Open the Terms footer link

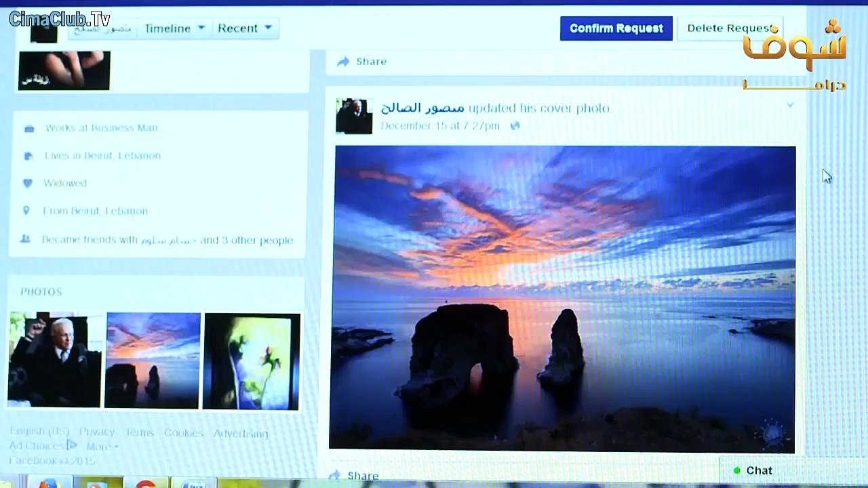click(x=140, y=433)
